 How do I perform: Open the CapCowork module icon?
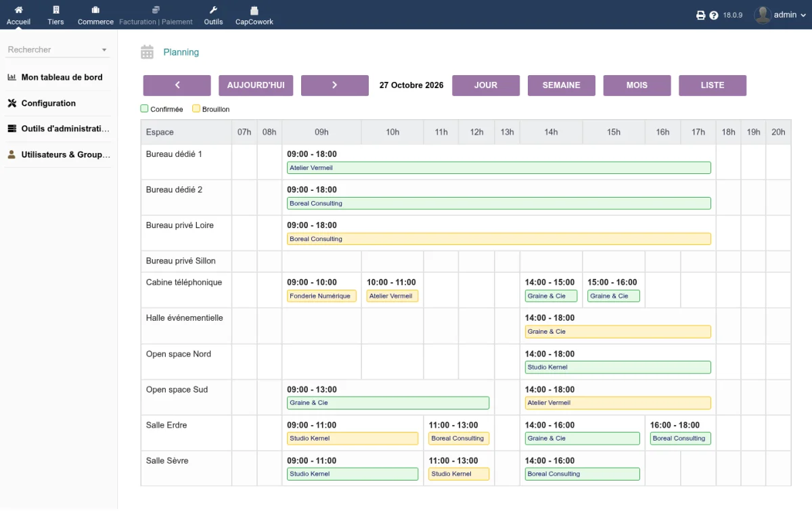click(x=254, y=11)
